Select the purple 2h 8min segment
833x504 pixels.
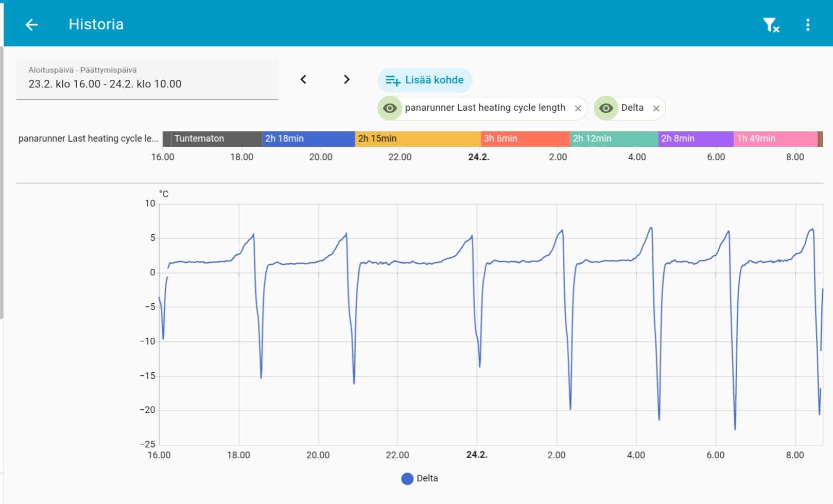pos(696,138)
